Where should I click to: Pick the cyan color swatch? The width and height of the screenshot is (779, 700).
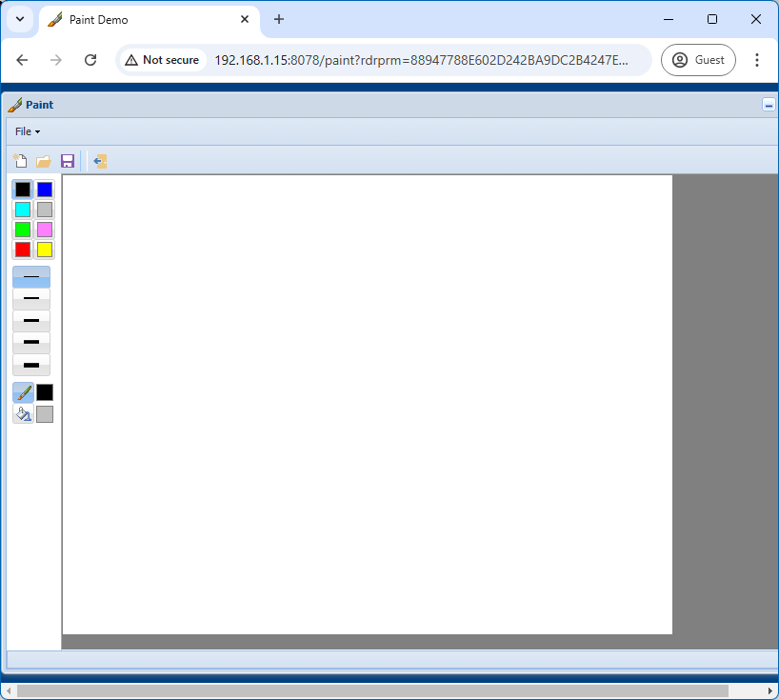click(22, 210)
